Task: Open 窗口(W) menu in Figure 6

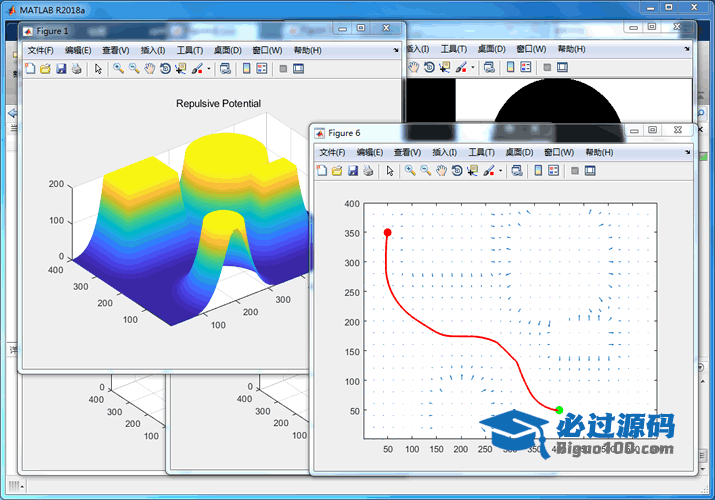Action: click(x=559, y=152)
